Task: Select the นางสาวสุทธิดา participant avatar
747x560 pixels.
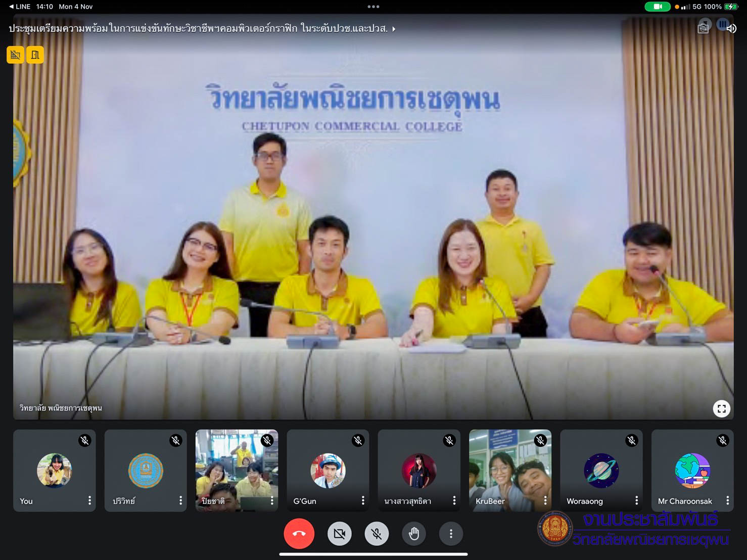Action: 419,471
